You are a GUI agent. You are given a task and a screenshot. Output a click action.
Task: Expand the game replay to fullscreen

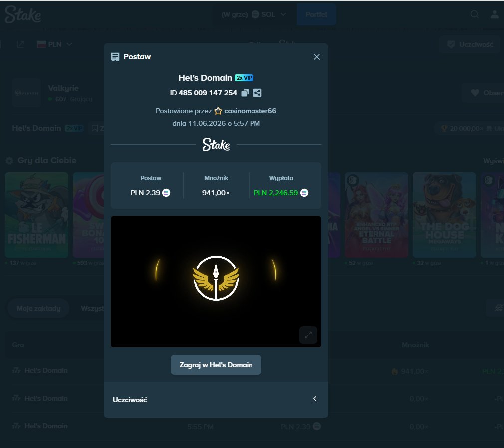tap(308, 335)
